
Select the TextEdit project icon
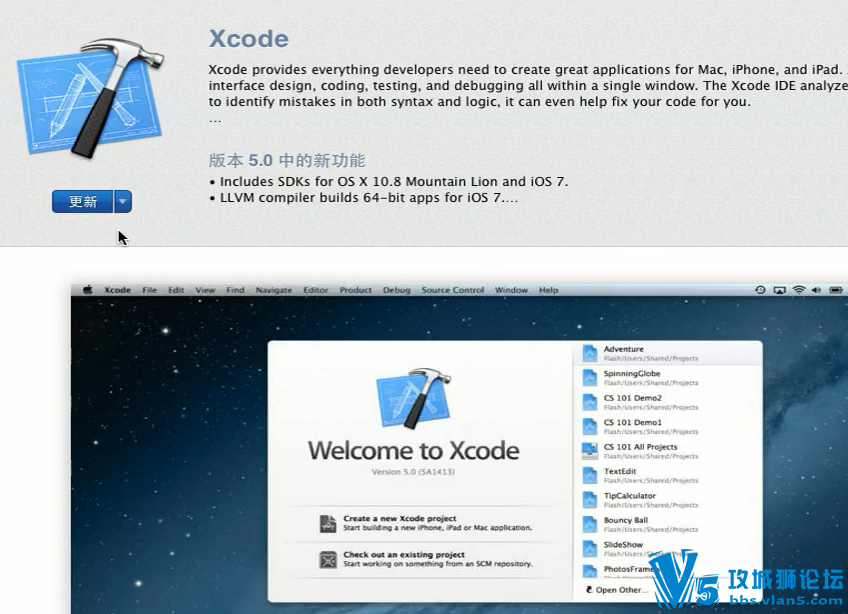pyautogui.click(x=589, y=476)
